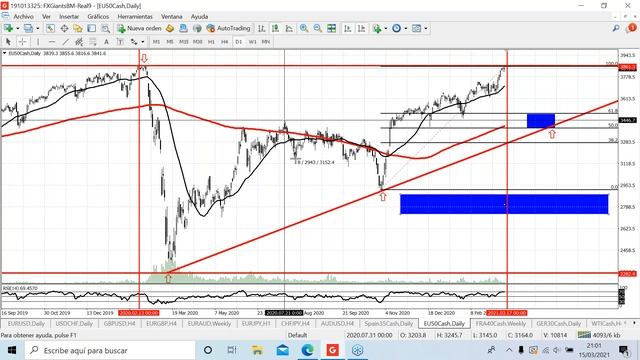
Task: Click the Nueva orden button
Action: [139, 28]
